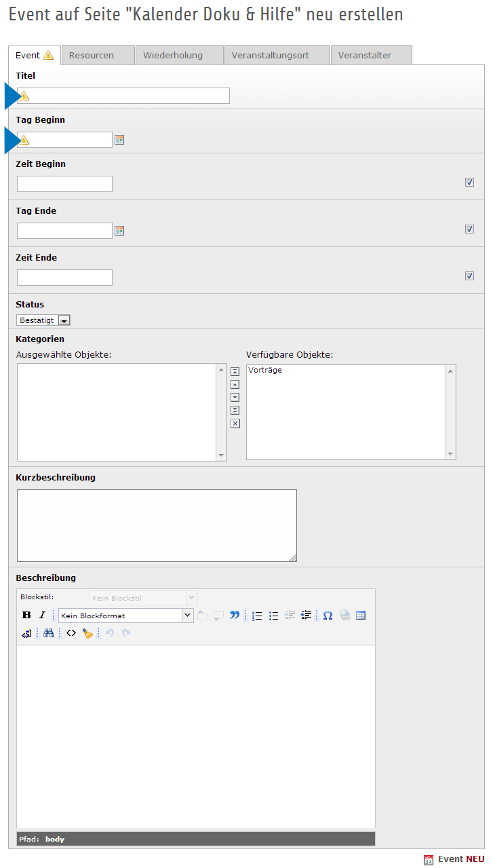This screenshot has width=495, height=868.
Task: Select Vorträge in Verfügbare Objekte list
Action: click(x=265, y=371)
